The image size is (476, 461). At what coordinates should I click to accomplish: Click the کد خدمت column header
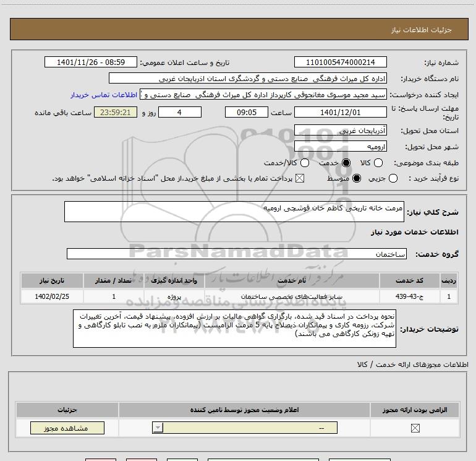click(409, 280)
